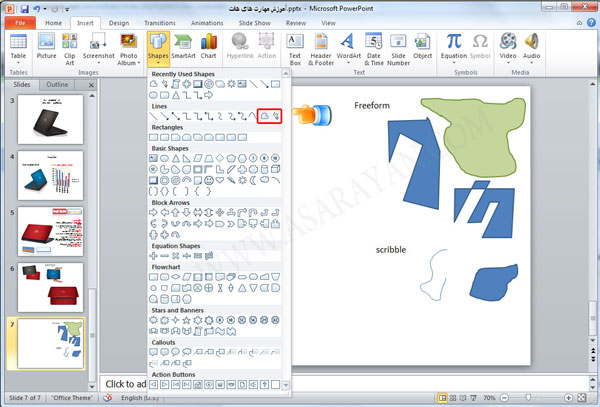Click the Picture icon
Image resolution: width=600 pixels, height=407 pixels.
pyautogui.click(x=47, y=46)
